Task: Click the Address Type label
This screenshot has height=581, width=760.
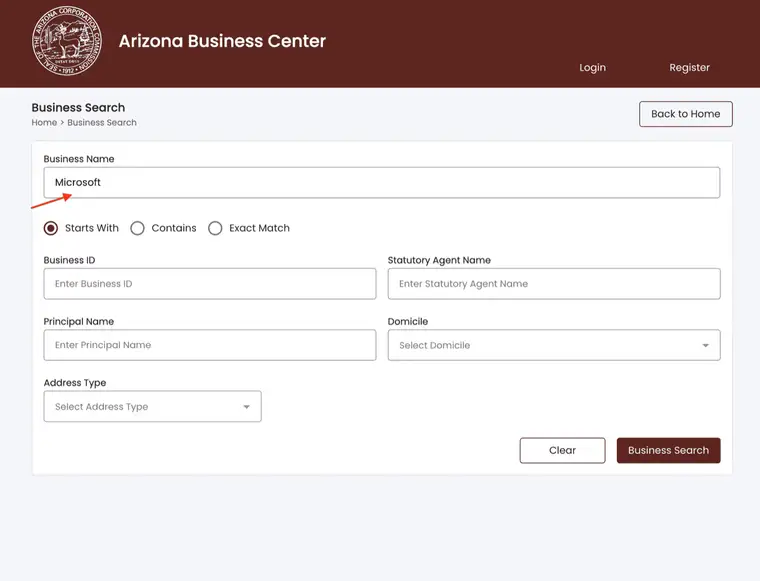Action: coord(75,383)
